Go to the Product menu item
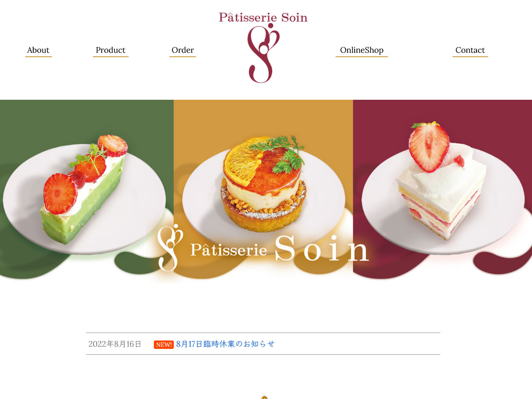This screenshot has height=399, width=532. 110,50
